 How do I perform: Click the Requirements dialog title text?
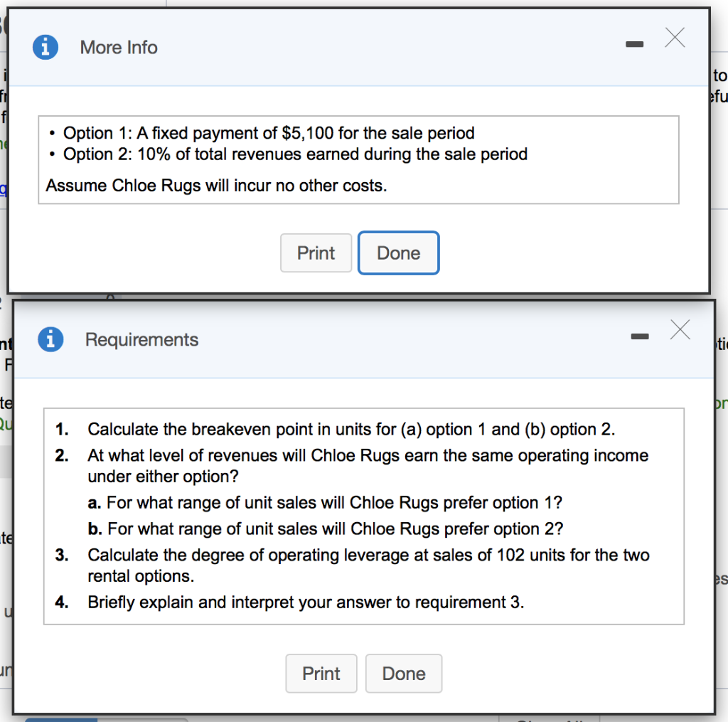tap(141, 340)
